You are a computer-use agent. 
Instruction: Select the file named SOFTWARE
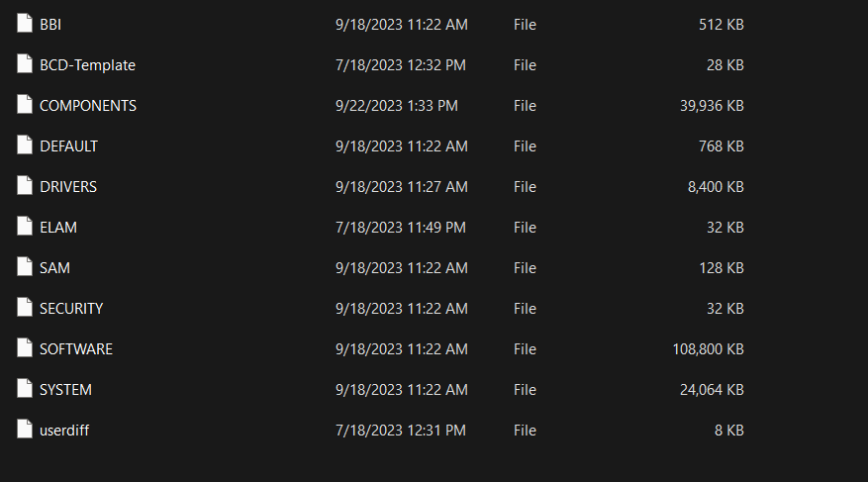pos(76,349)
